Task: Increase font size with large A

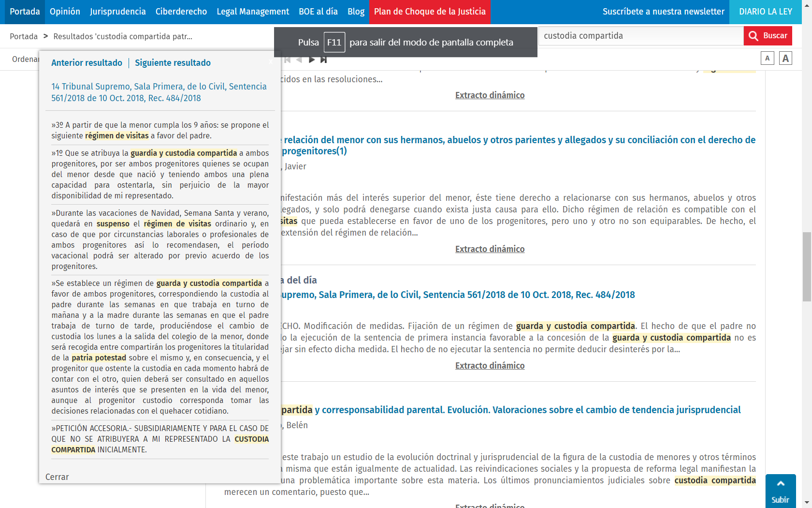Action: (785, 59)
